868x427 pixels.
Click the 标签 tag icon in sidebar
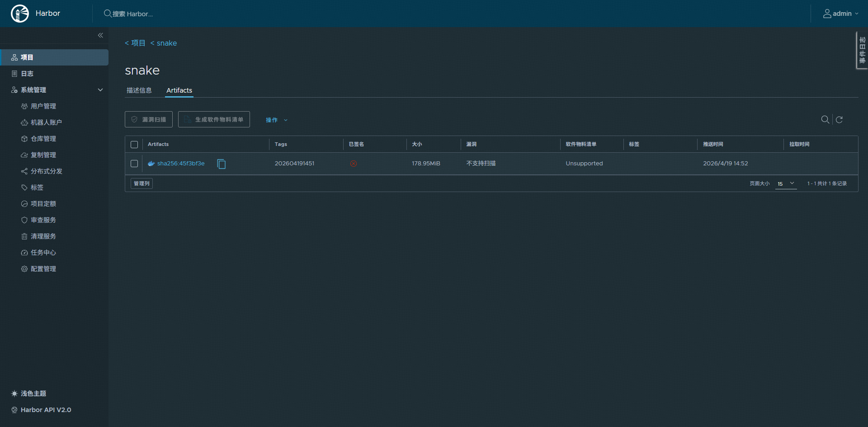click(24, 188)
